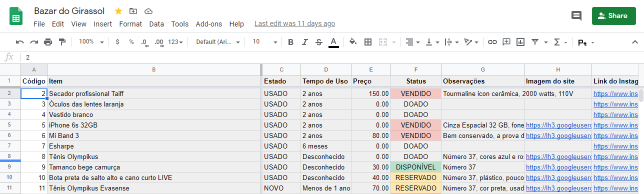Click the fx formula icon
The width and height of the screenshot is (644, 194).
pos(9,57)
